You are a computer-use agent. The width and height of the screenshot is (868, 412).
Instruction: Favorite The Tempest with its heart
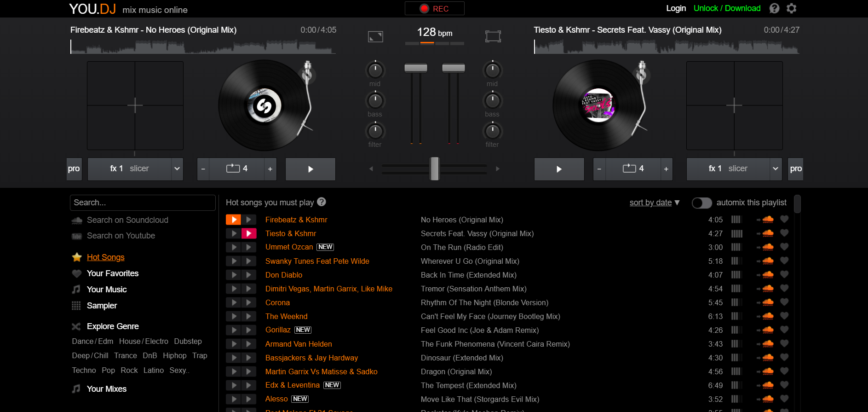click(x=784, y=385)
